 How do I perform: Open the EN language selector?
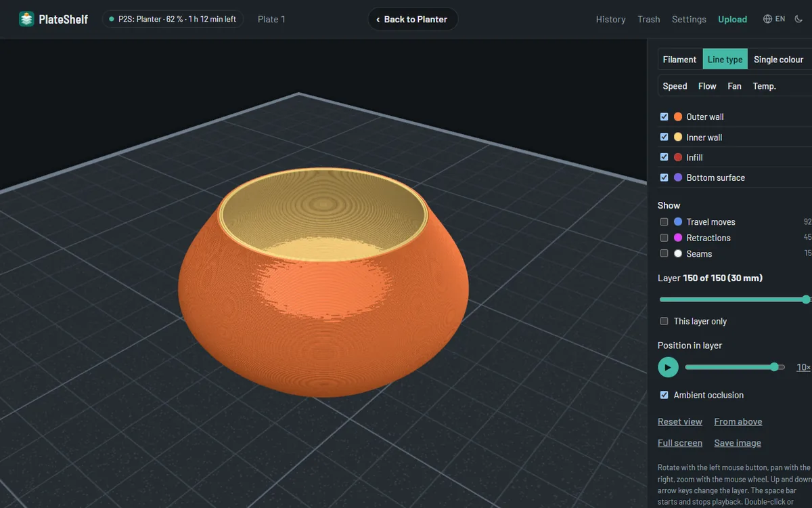click(774, 19)
